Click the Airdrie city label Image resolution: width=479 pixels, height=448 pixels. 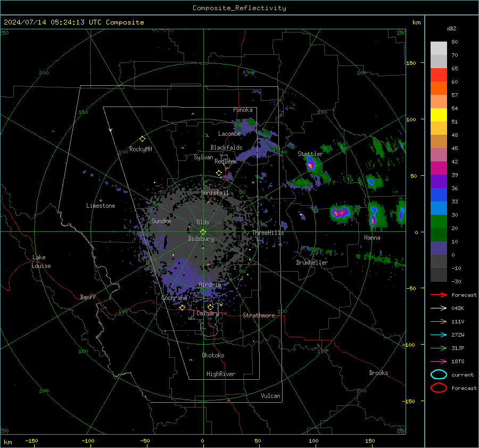tap(210, 284)
